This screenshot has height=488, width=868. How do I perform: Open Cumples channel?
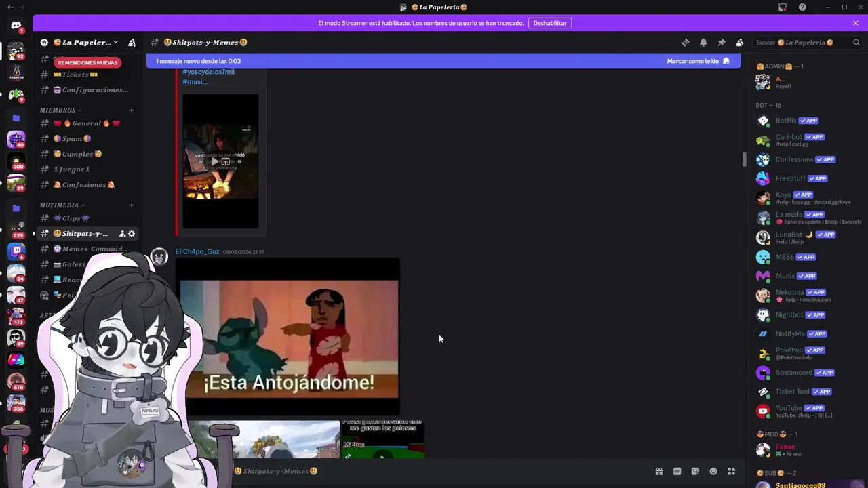click(x=87, y=154)
